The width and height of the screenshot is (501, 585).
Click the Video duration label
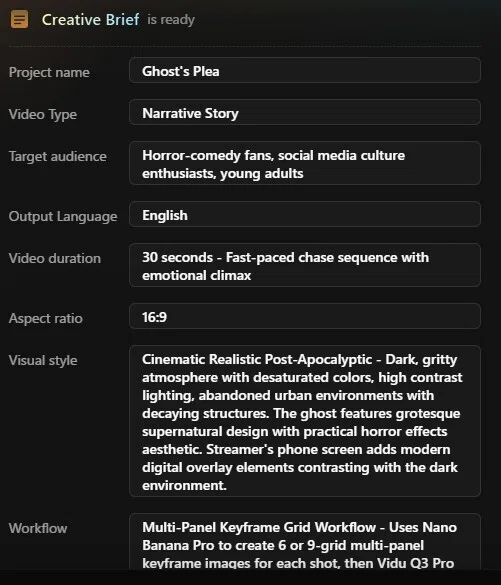pos(55,259)
